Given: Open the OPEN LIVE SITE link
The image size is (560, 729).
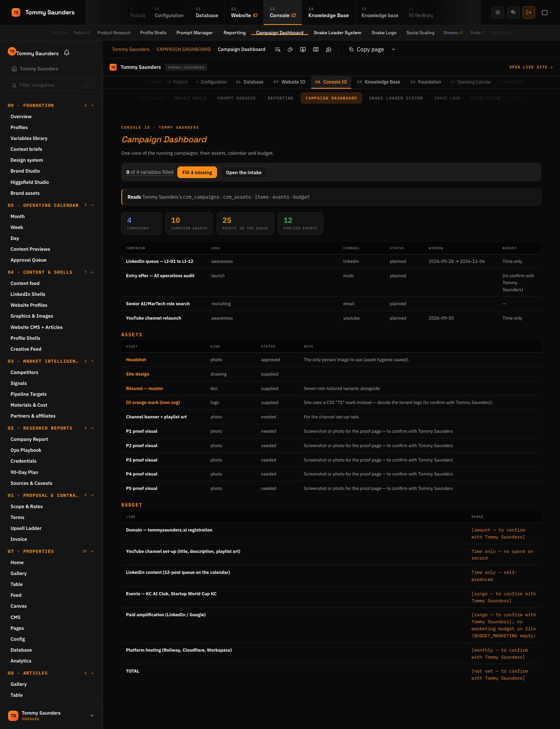Looking at the screenshot, I should 531,67.
